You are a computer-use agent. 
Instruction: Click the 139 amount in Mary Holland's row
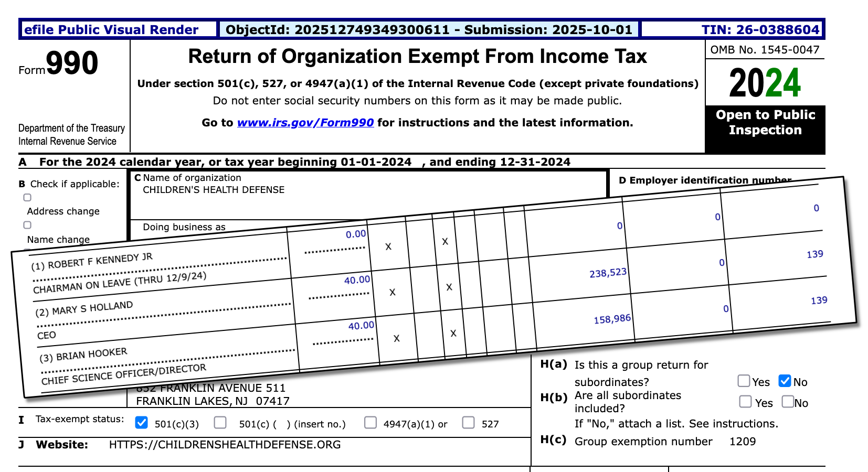815,254
